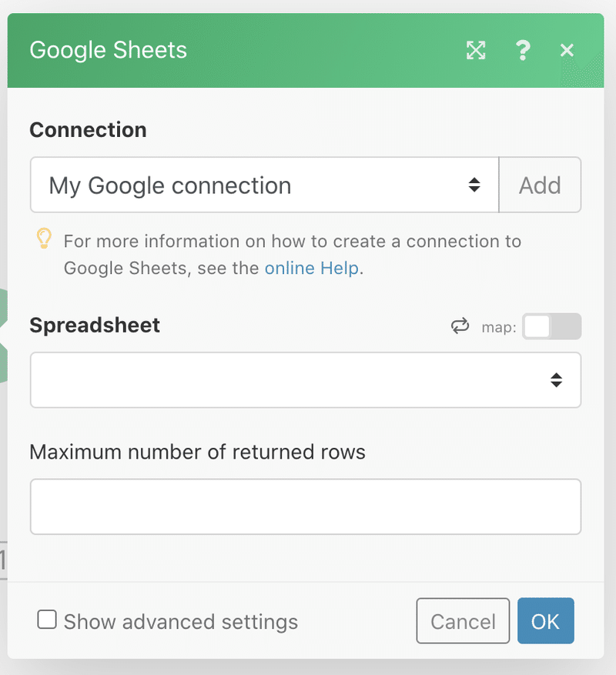Expand the Google Sheets dialog to fullscreen

(476, 51)
